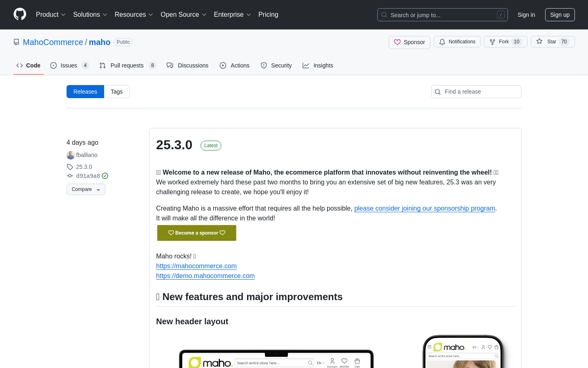Open commit d91a9a8
This screenshot has width=588, height=368.
tap(88, 176)
